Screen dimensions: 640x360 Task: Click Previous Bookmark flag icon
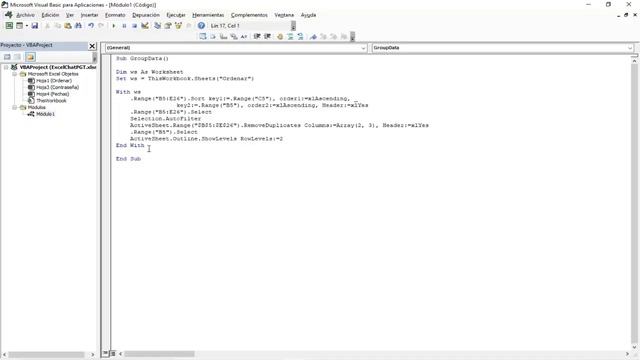click(x=333, y=36)
